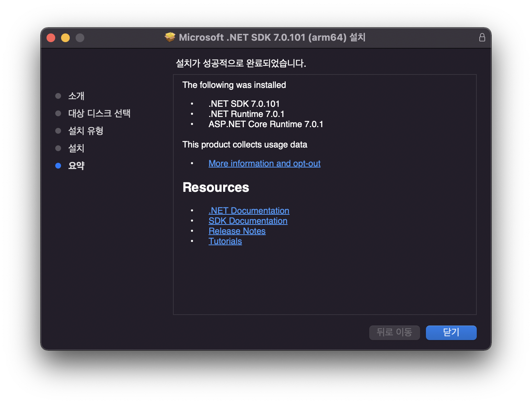Open the Release Notes link
532x404 pixels.
[x=237, y=231]
